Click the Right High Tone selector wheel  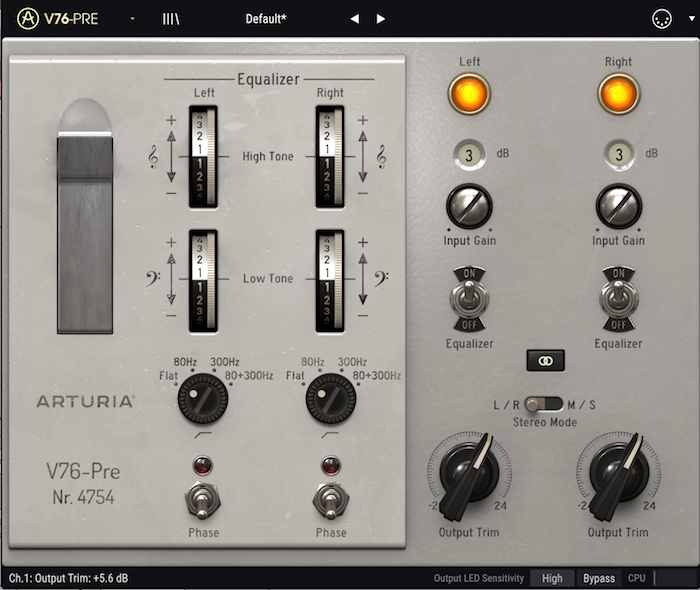pyautogui.click(x=330, y=157)
